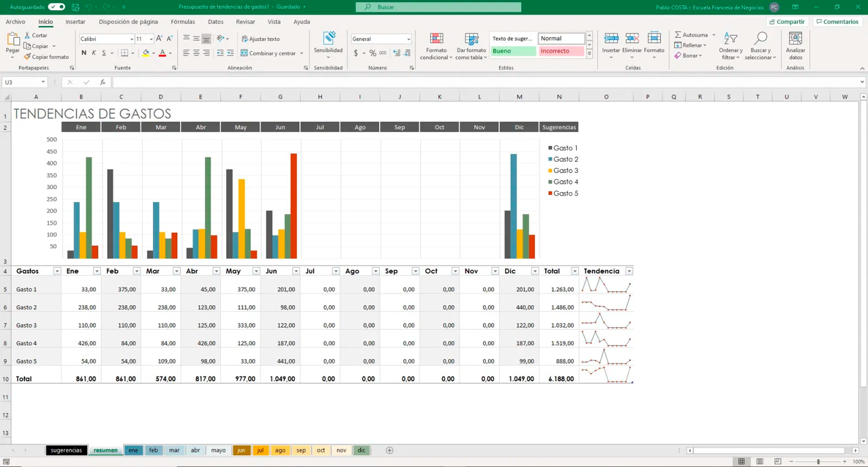
Task: Open the Datos ribbon tab
Action: [x=216, y=22]
